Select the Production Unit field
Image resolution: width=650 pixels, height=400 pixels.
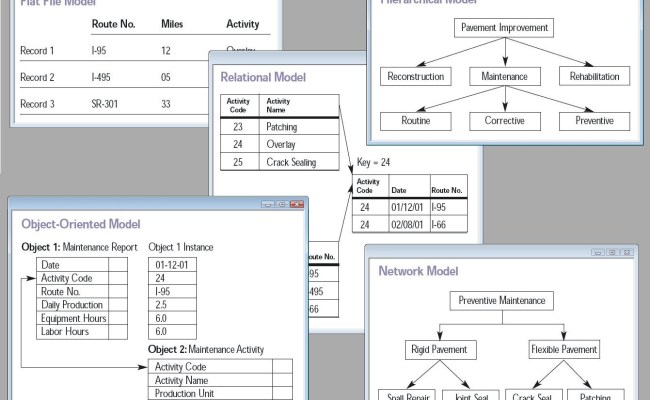pos(220,393)
